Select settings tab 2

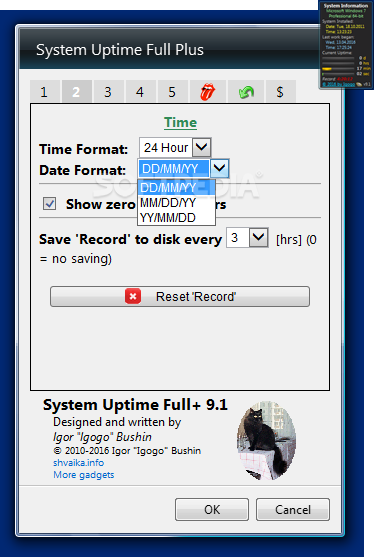point(76,92)
